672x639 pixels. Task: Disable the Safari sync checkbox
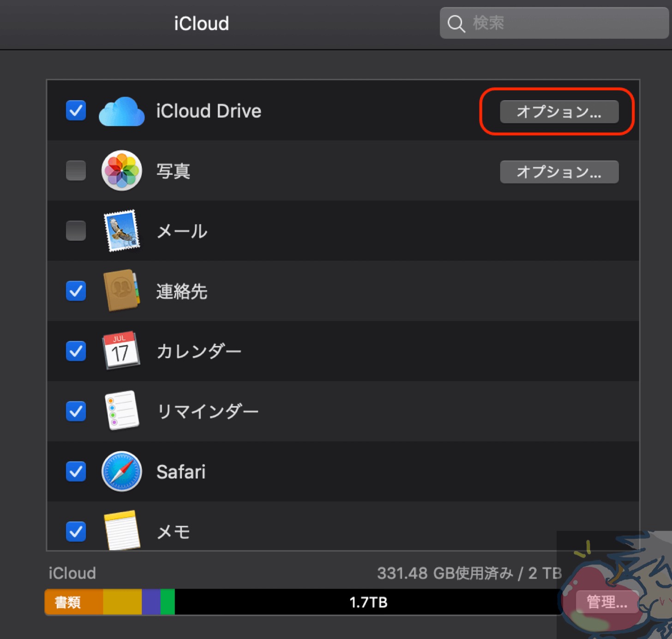click(x=76, y=472)
